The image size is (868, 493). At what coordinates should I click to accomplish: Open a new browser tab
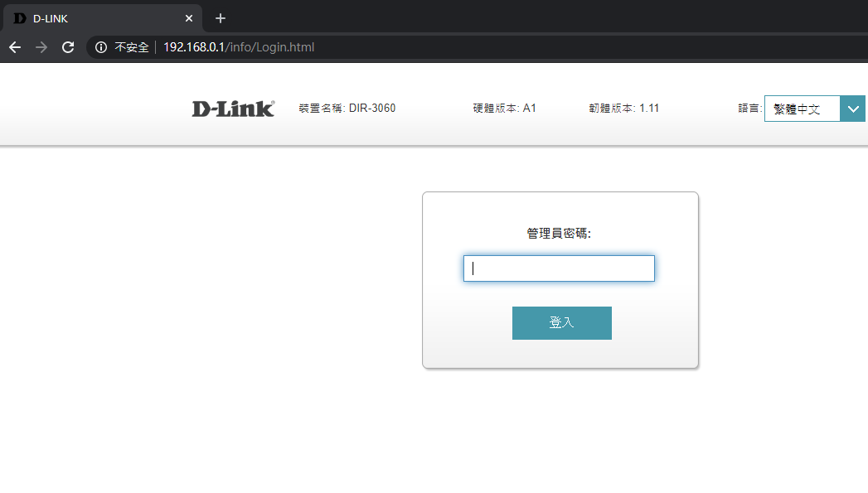click(221, 18)
